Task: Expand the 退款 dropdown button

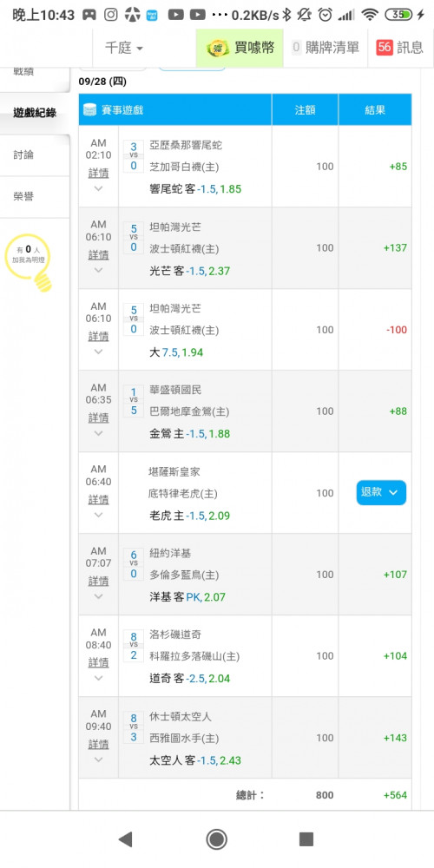Action: coord(381,493)
